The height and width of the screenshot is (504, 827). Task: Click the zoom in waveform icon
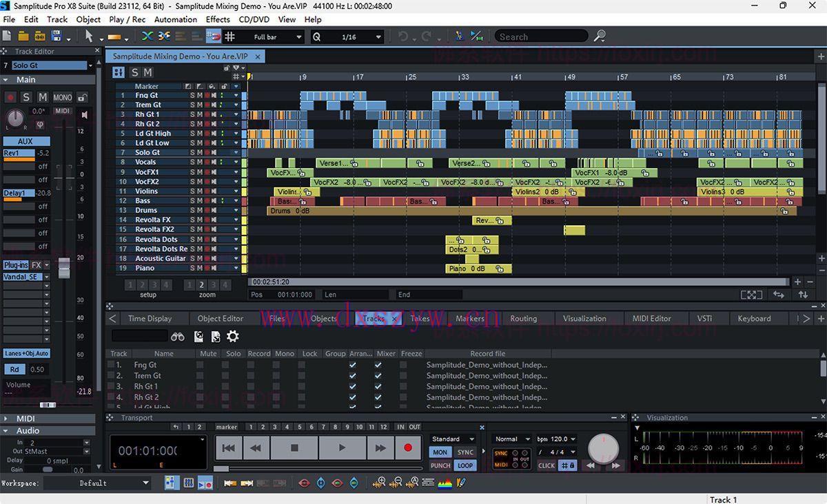tap(379, 483)
